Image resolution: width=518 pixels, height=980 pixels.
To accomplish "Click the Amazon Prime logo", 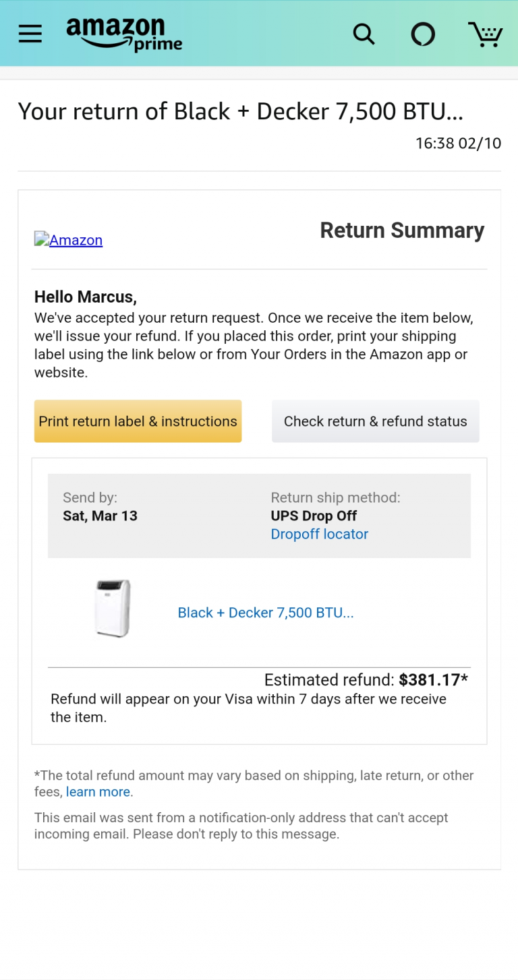I will [124, 34].
